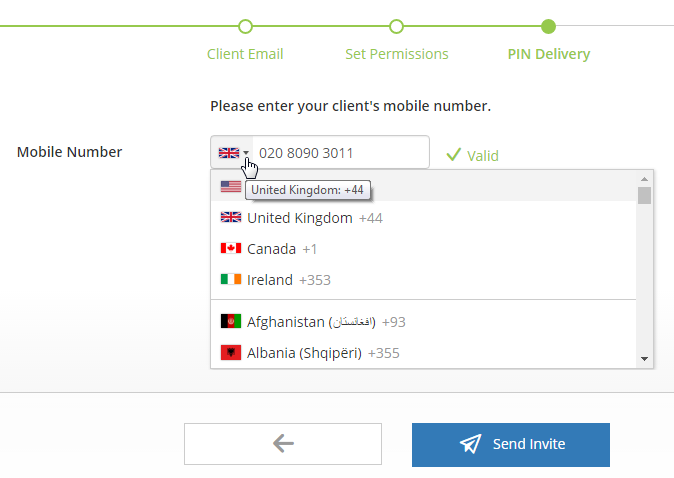The height and width of the screenshot is (478, 674).
Task: Click the United Kingdom flag icon in list
Action: 231,217
